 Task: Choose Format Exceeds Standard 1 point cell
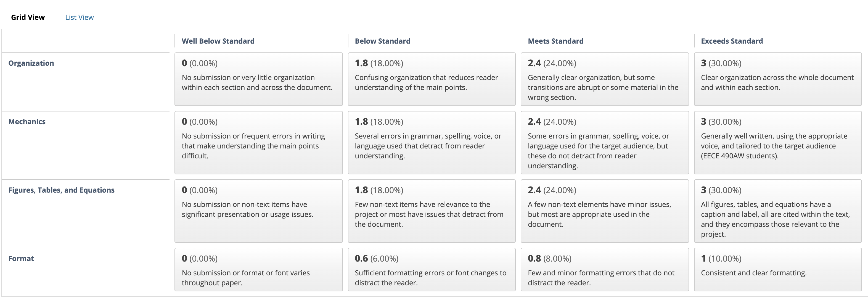pos(778,269)
